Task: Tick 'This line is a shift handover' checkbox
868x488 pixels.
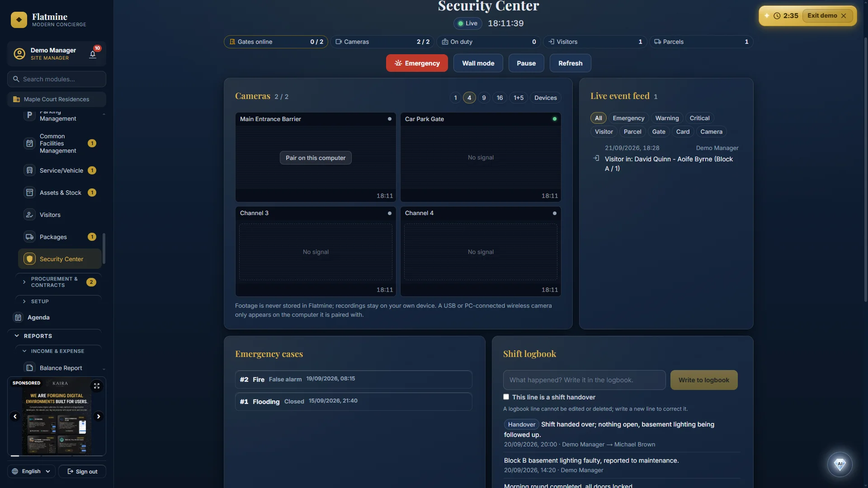Action: [506, 397]
